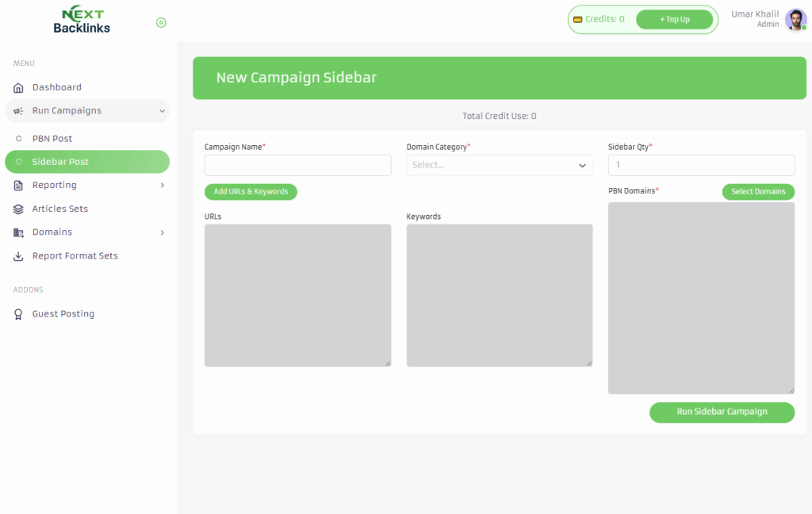This screenshot has height=514, width=812.
Task: Expand the Reporting submenu arrow
Action: (162, 185)
